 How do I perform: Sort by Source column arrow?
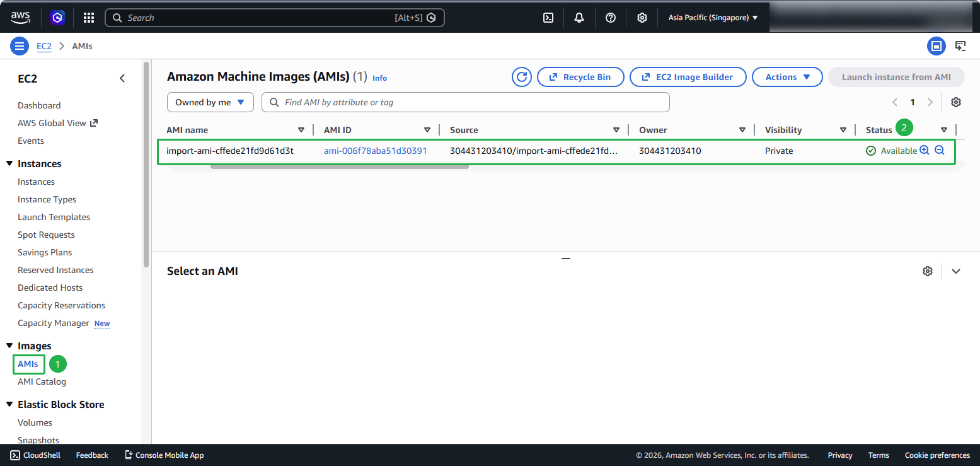616,130
